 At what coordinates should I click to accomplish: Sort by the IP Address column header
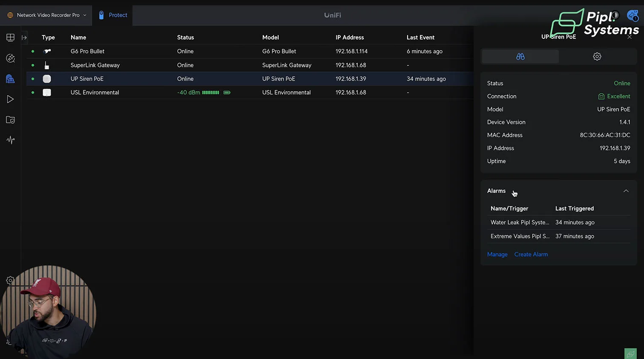(x=350, y=38)
